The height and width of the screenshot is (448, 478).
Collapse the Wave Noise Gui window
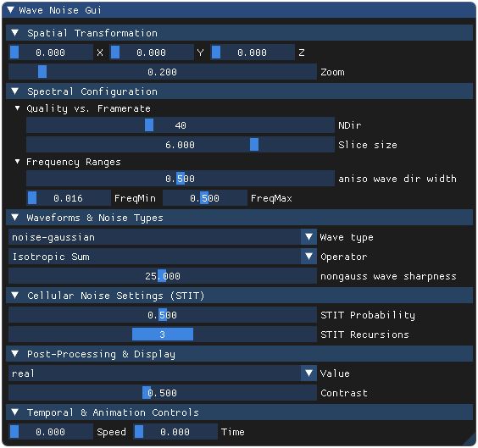[x=11, y=10]
